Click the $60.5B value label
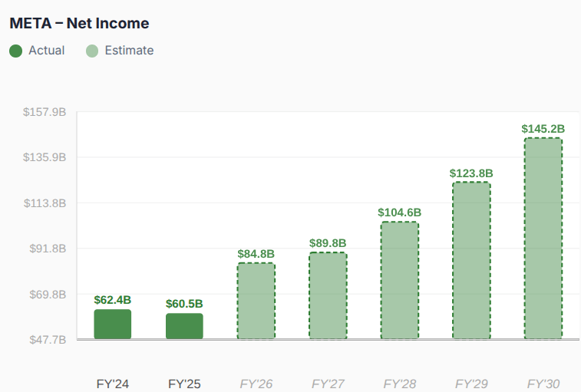This screenshot has width=581, height=392. pos(184,304)
